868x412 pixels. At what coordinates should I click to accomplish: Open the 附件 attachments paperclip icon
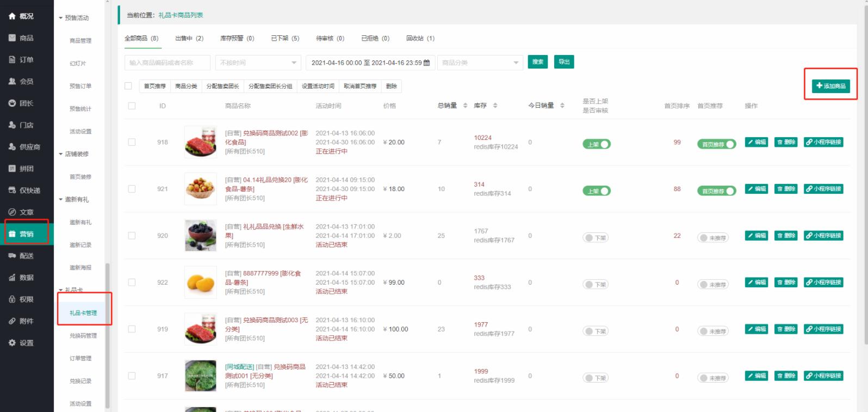point(12,321)
